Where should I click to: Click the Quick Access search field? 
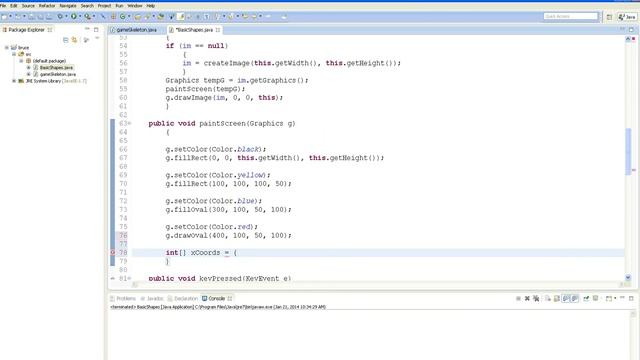click(570, 16)
